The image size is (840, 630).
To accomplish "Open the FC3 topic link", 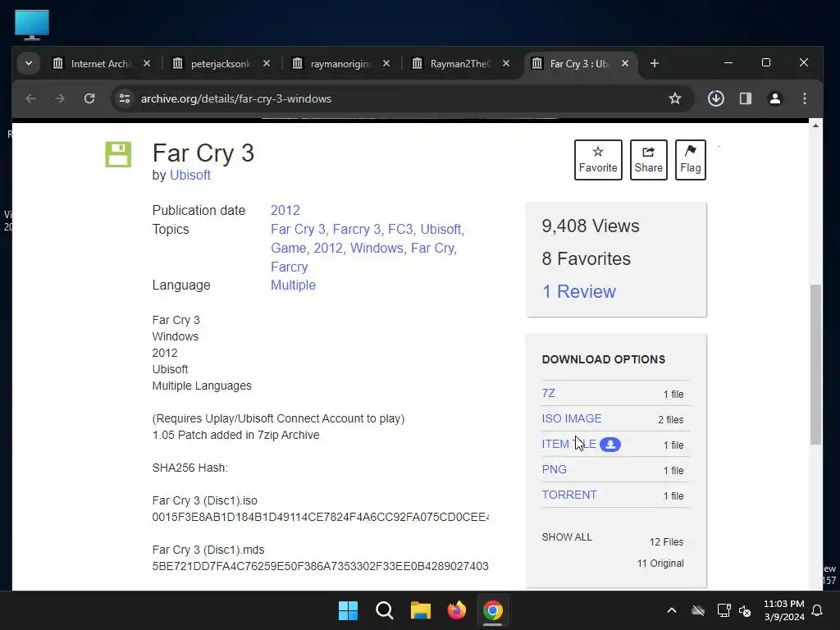I will click(x=400, y=229).
